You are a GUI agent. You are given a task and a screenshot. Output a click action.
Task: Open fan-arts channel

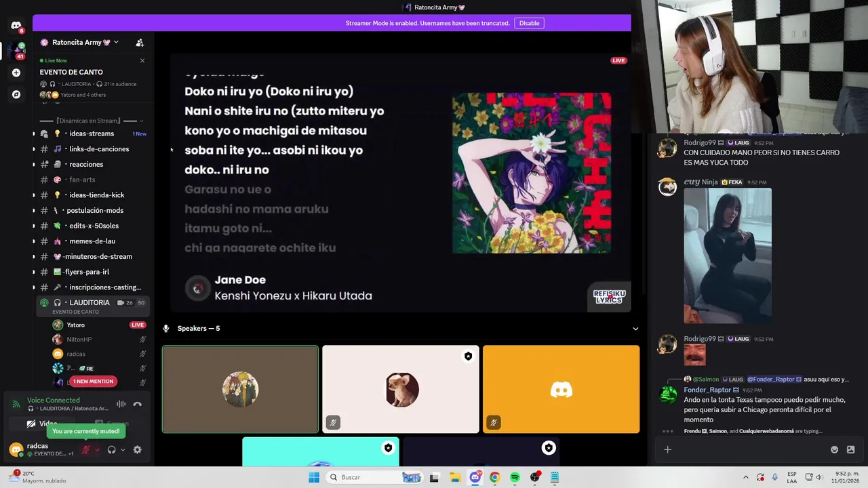[93, 180]
